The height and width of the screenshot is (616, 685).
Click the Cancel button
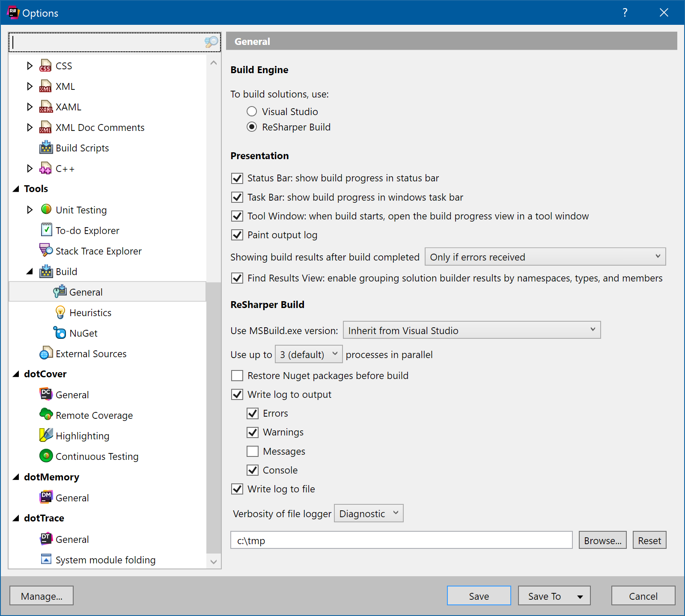[x=643, y=595]
